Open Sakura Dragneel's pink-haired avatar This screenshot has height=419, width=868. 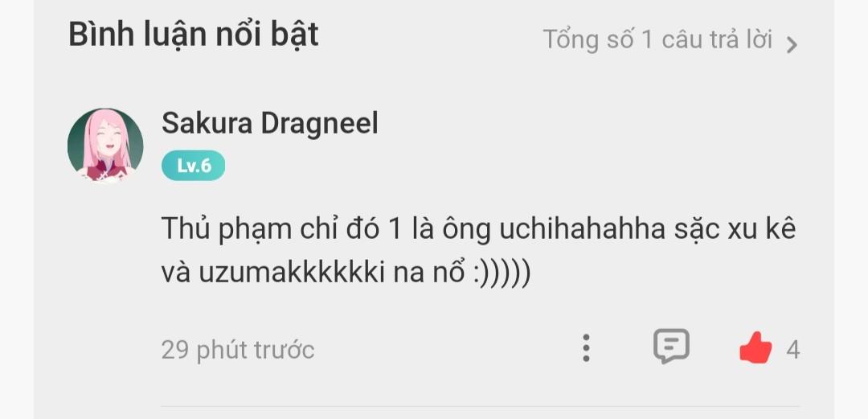[x=105, y=146]
